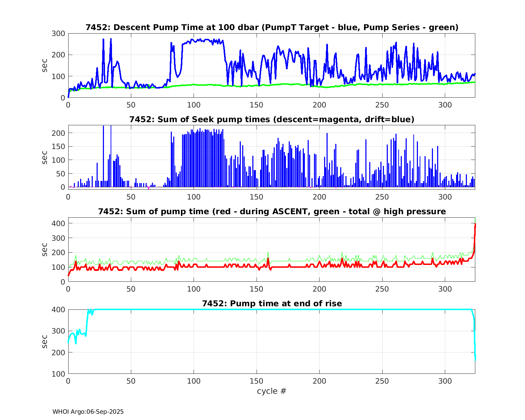This screenshot has height=420, width=525.
Task: Click the blue plateau near cycle 100 in top plot
Action: point(196,41)
